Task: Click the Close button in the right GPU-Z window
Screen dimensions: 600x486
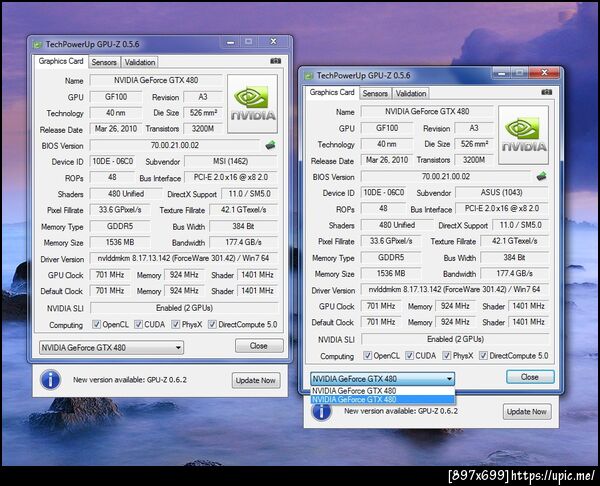Action: tap(530, 377)
